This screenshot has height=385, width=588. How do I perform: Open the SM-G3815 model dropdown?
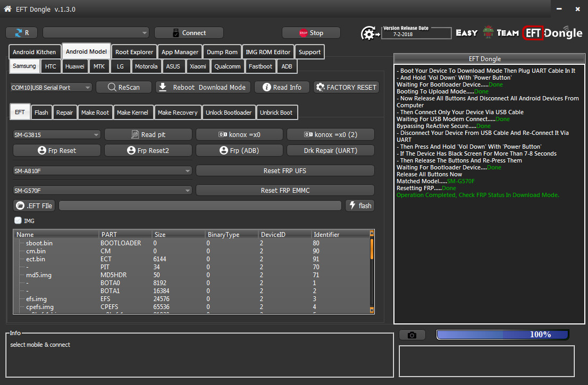point(57,134)
